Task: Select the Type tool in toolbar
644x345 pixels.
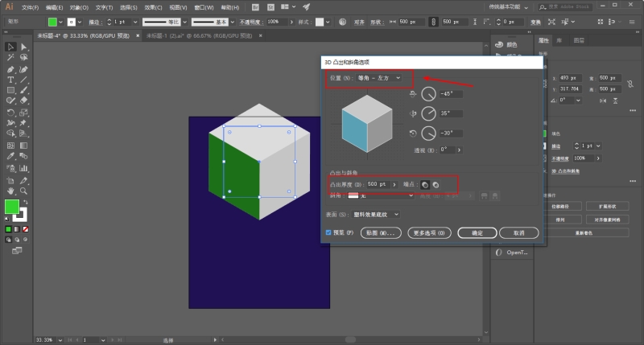Action: [10, 80]
